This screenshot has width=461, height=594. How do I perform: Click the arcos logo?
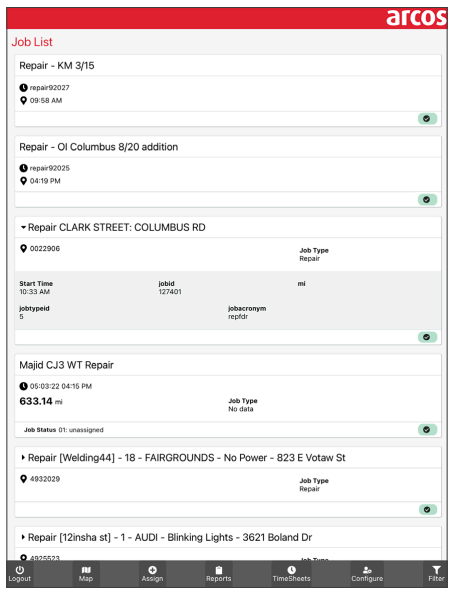pos(416,18)
